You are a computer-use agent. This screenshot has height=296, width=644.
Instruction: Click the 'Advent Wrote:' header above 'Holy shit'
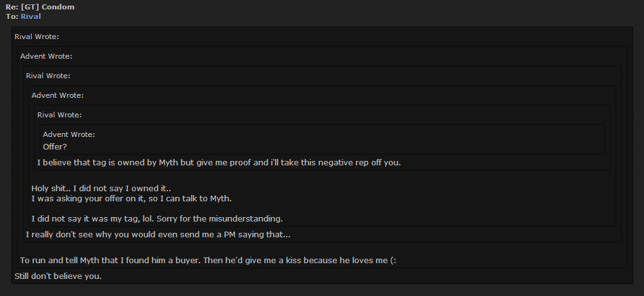pyautogui.click(x=57, y=95)
